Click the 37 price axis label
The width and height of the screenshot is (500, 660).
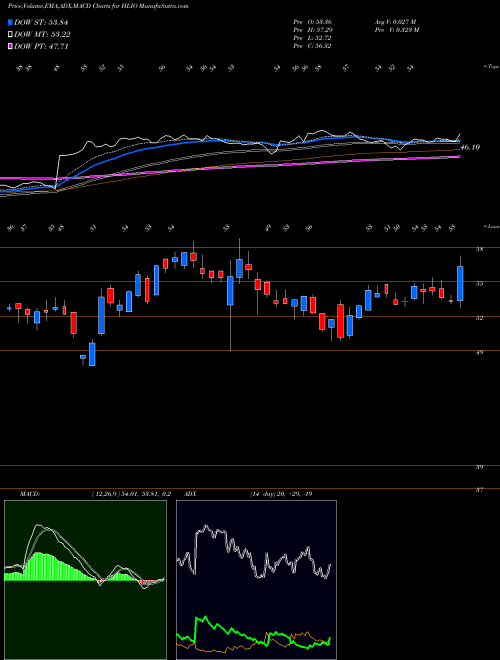pos(479,490)
